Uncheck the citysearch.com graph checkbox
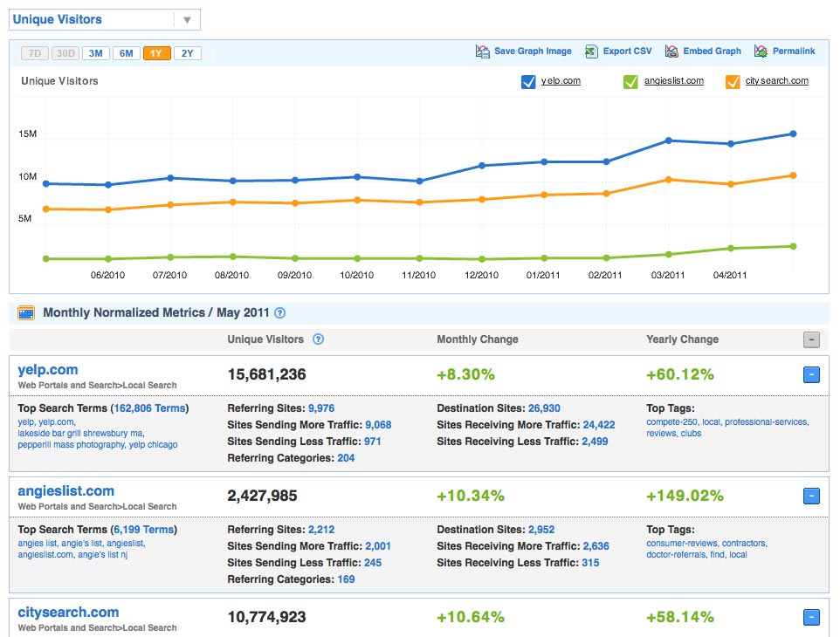Image resolution: width=840 pixels, height=637 pixels. pos(733,81)
